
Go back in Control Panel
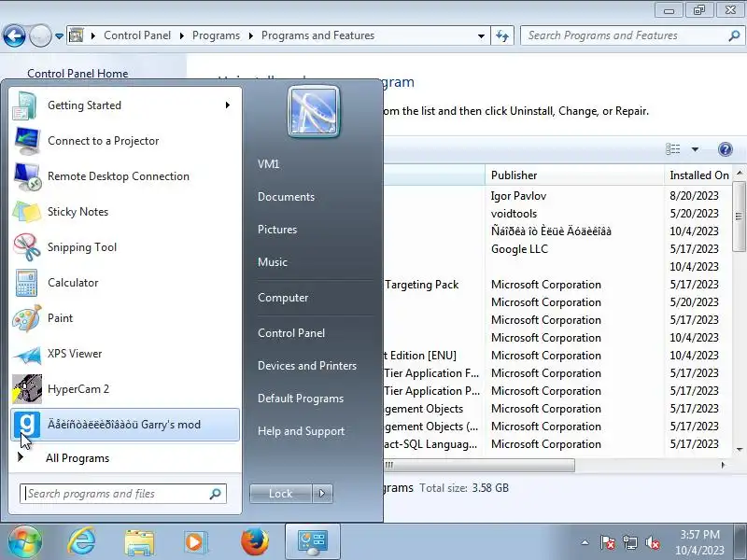pos(14,35)
